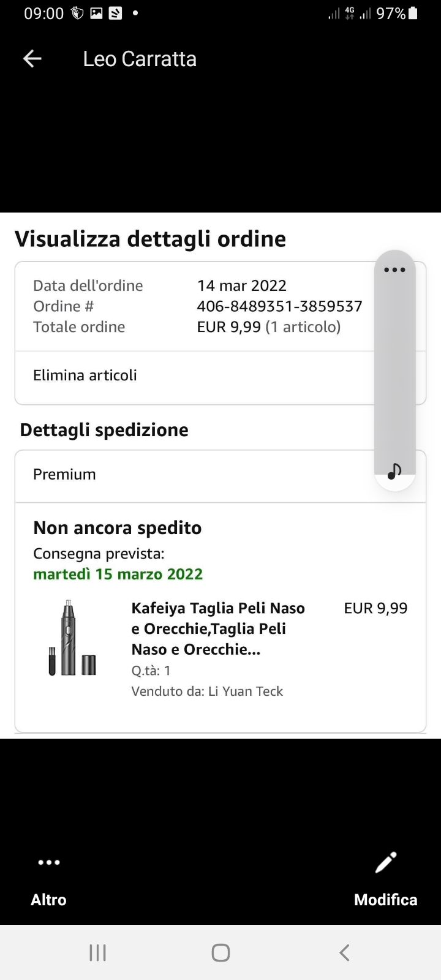Open the Kafeiya Taglia Peli Naso product title
The width and height of the screenshot is (441, 980).
[218, 628]
